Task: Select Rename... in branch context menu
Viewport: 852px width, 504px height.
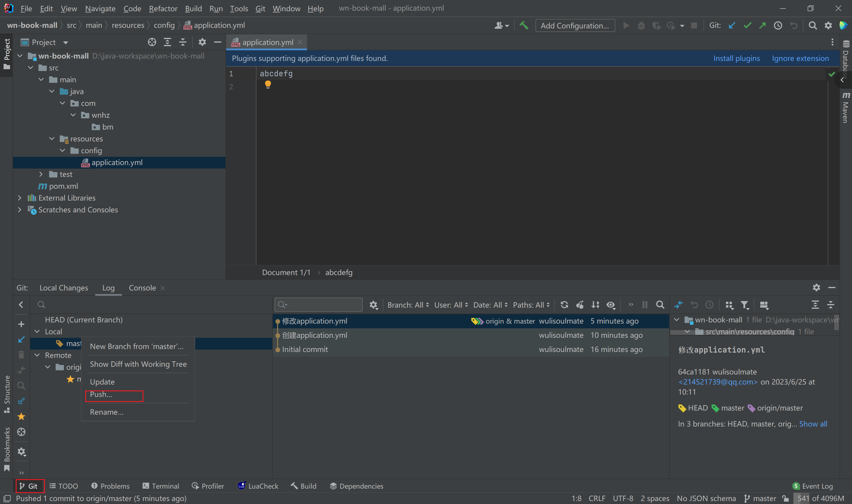Action: 106,412
